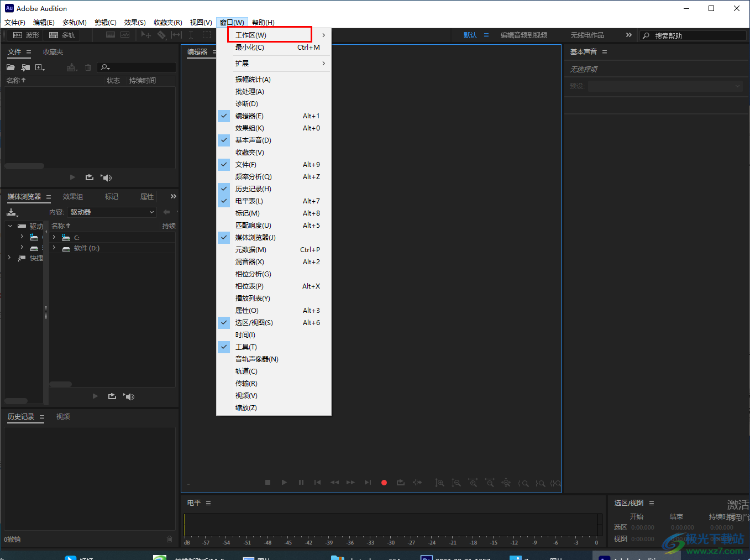750x560 pixels.
Task: Expand the C: drive in media browser list
Action: tap(54, 237)
